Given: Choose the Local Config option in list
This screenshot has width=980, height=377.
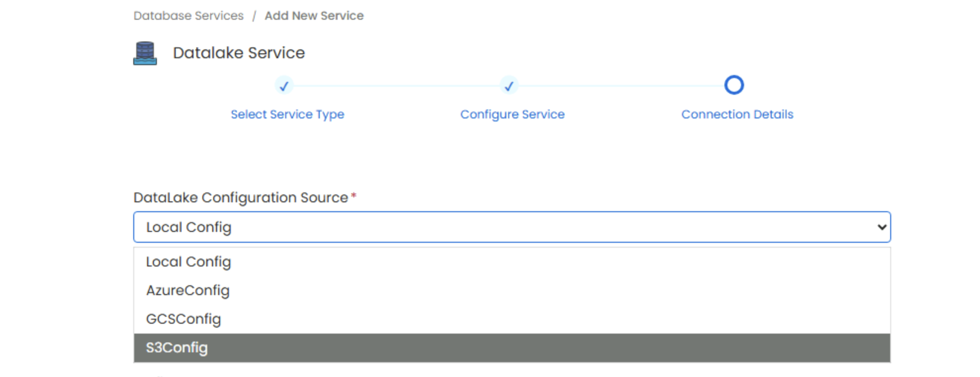Looking at the screenshot, I should [188, 262].
